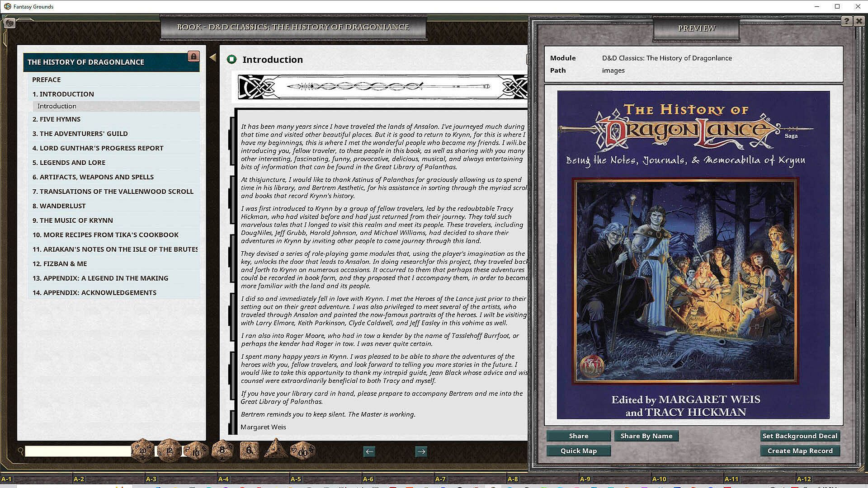Roll the d10 die
Screen dimensions: 868x488
(x=196, y=450)
